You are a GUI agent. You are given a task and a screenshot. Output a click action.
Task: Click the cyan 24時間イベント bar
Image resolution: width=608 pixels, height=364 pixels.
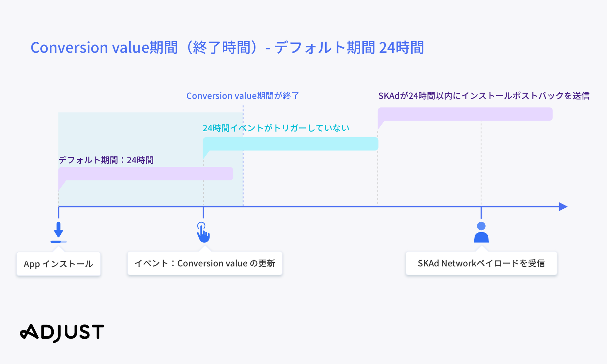[x=291, y=144]
